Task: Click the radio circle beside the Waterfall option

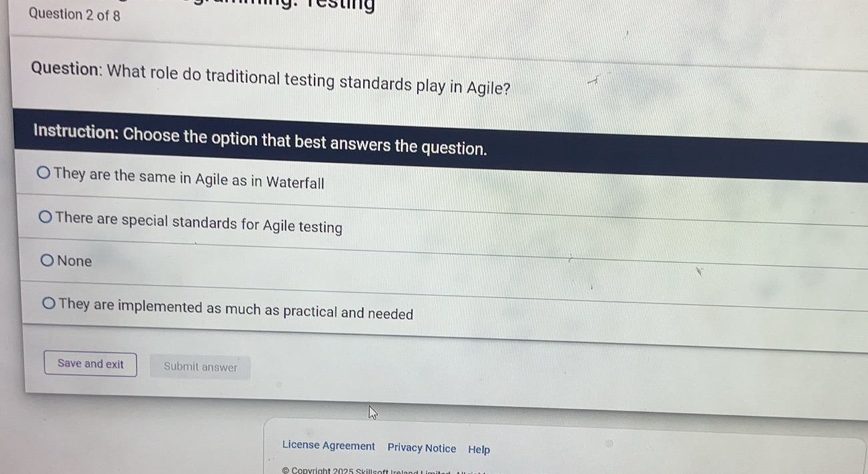Action: point(43,172)
